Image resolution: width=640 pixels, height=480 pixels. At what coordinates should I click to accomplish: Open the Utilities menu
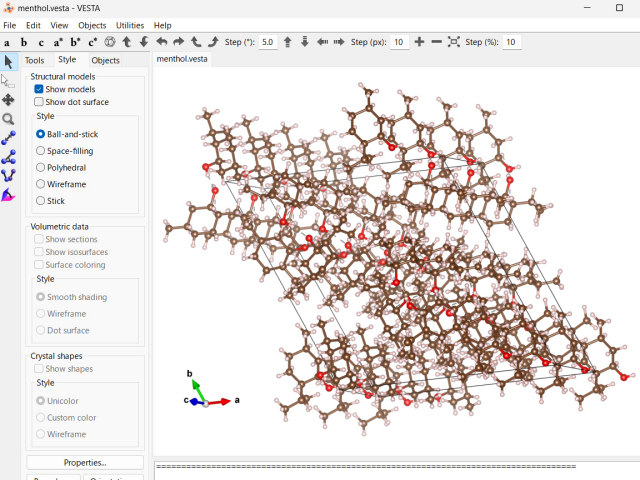tap(130, 25)
